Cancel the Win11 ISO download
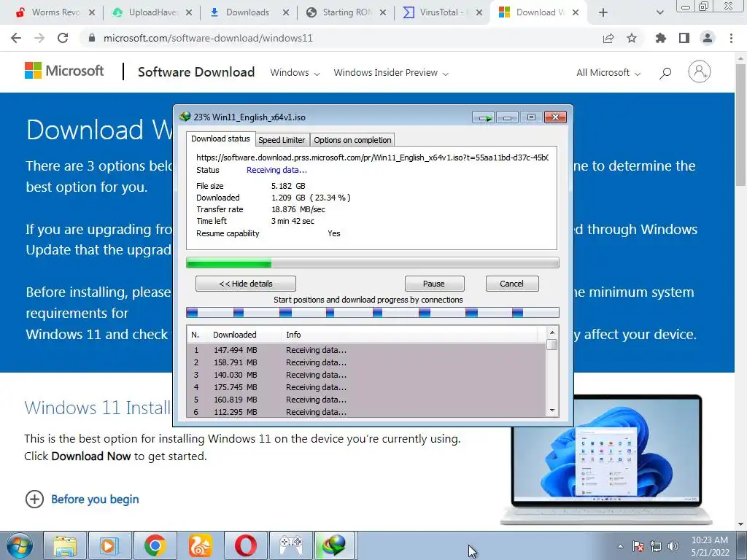747x560 pixels. (512, 284)
